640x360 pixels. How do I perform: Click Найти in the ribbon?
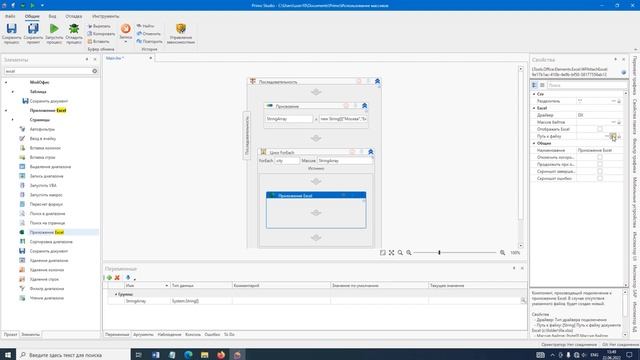click(145, 26)
